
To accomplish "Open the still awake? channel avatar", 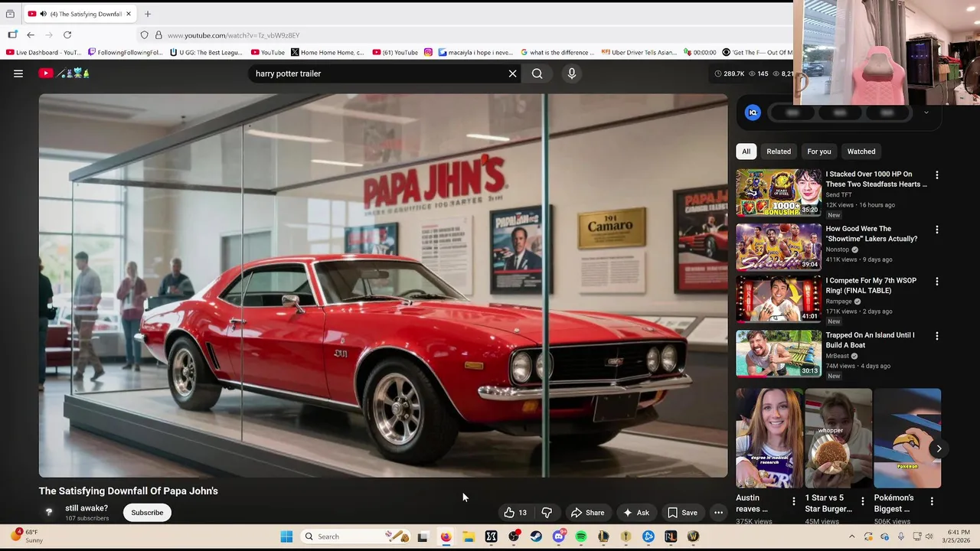I will click(49, 512).
